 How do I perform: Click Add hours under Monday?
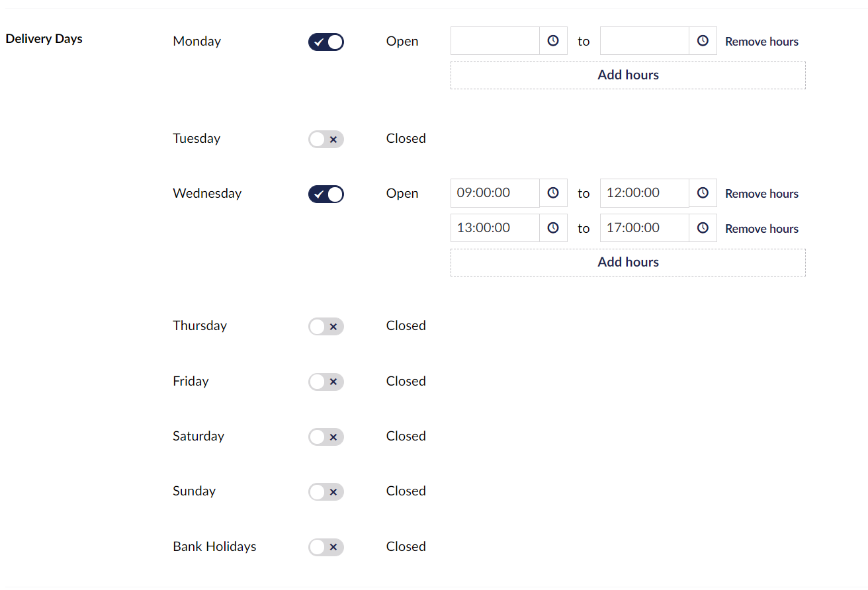[x=628, y=75]
